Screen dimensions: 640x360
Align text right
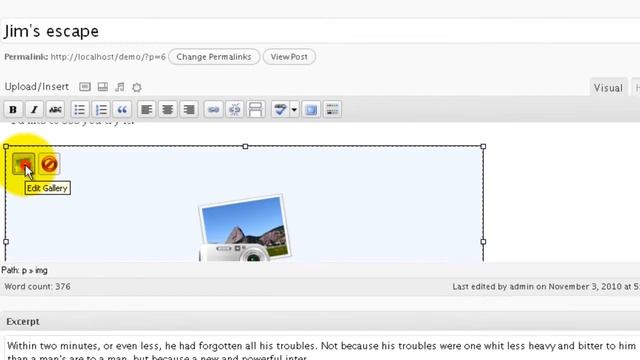(x=189, y=109)
